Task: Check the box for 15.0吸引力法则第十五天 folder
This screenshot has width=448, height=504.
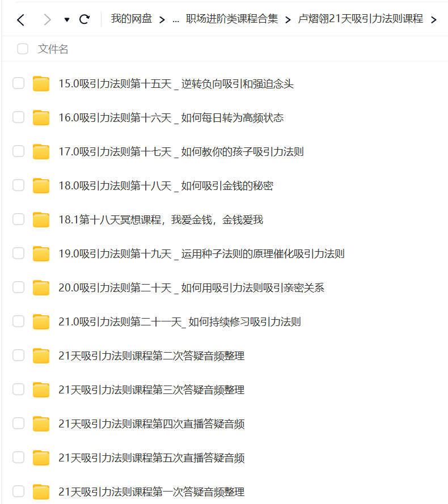Action: (18, 83)
